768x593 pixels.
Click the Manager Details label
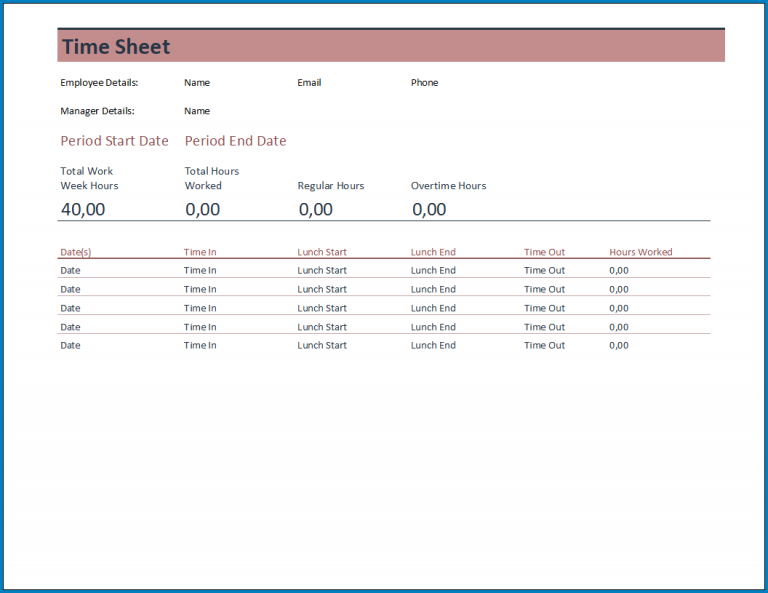[97, 111]
